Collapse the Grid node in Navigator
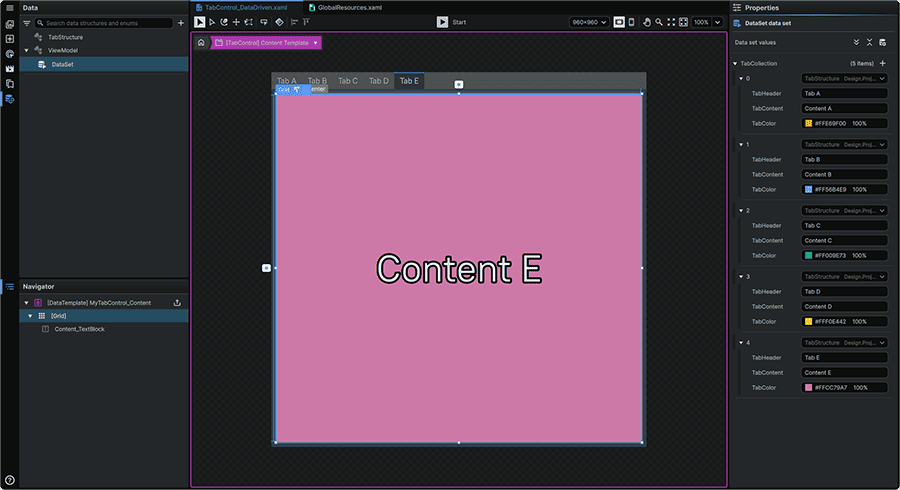The height and width of the screenshot is (490, 900). click(x=30, y=316)
